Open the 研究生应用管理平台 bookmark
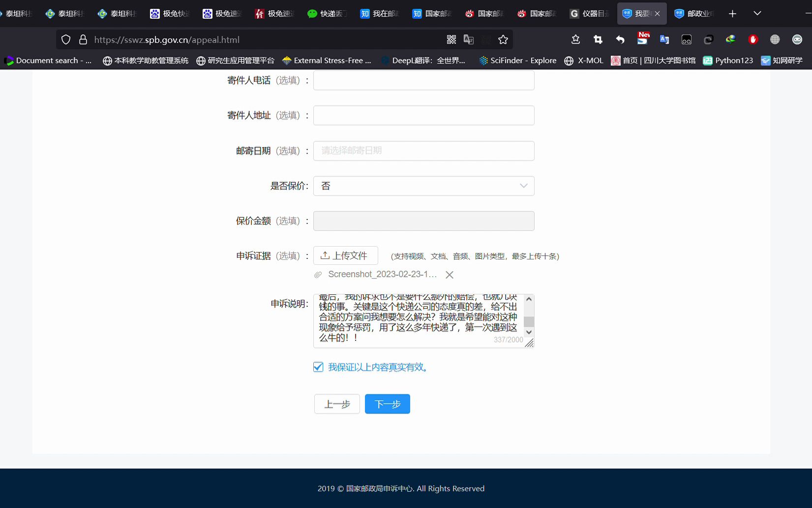Viewport: 812px width, 508px height. [x=235, y=61]
